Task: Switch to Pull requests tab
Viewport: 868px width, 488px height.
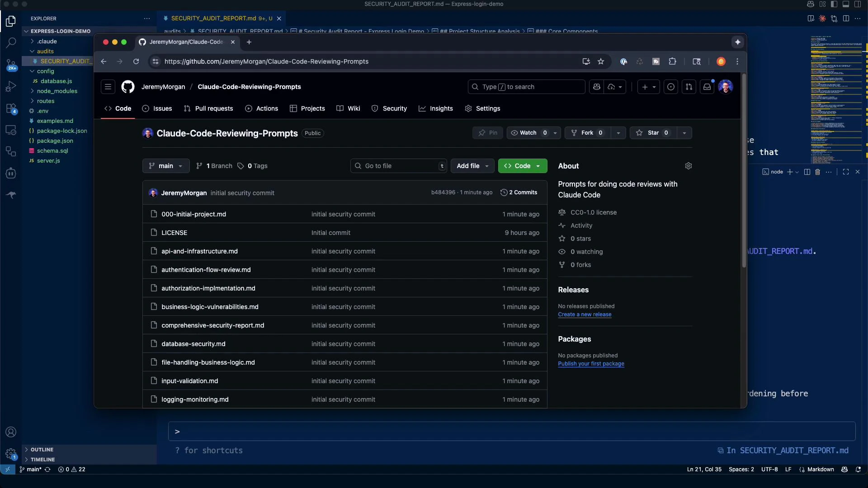Action: (208, 108)
